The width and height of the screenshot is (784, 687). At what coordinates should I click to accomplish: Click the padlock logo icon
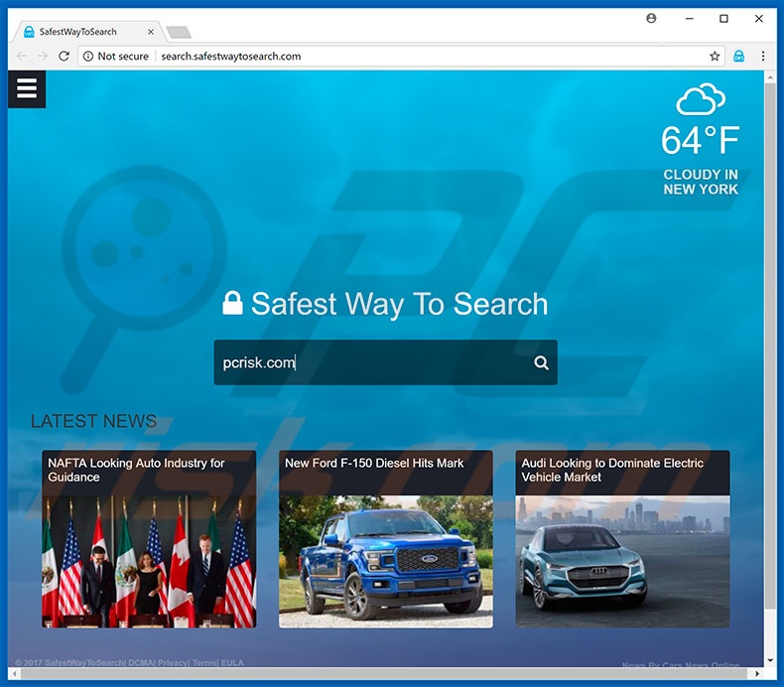[232, 303]
